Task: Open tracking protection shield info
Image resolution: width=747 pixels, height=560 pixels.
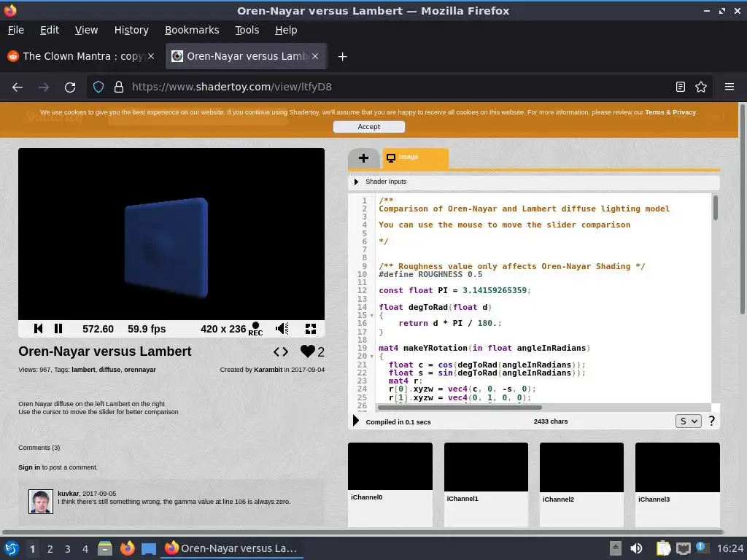Action: click(x=98, y=87)
